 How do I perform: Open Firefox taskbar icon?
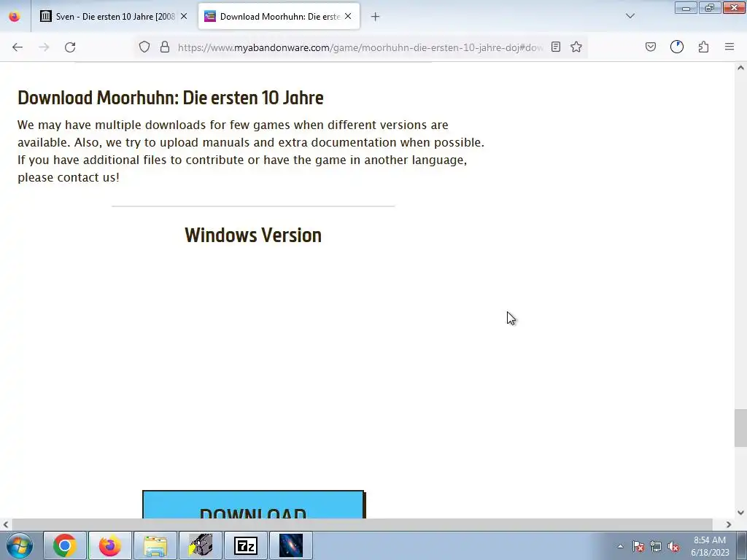tap(110, 545)
